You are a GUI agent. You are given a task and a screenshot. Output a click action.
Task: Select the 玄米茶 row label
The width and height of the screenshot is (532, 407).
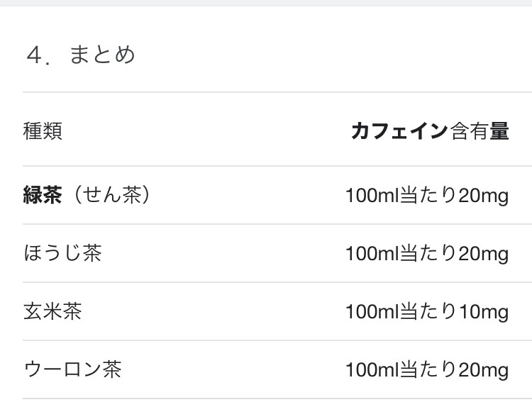(x=52, y=311)
